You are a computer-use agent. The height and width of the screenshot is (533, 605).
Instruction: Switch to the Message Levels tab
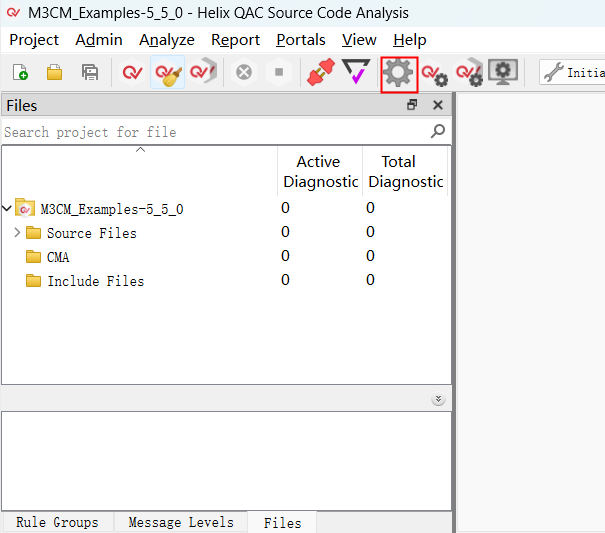click(x=181, y=522)
